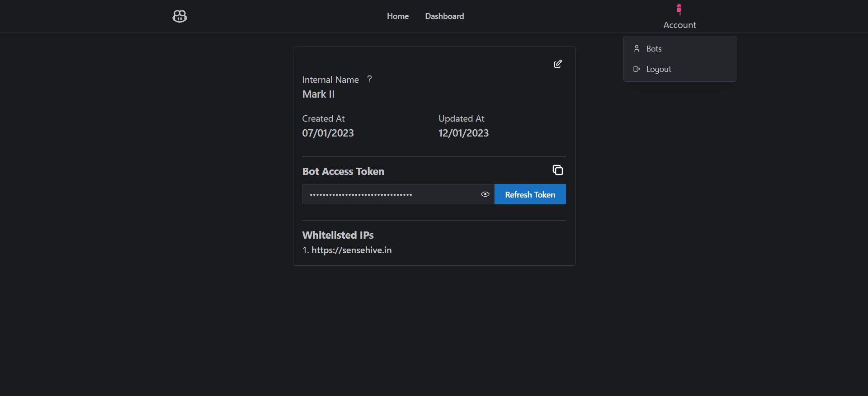
Task: Show help for Internal Name
Action: (x=369, y=79)
